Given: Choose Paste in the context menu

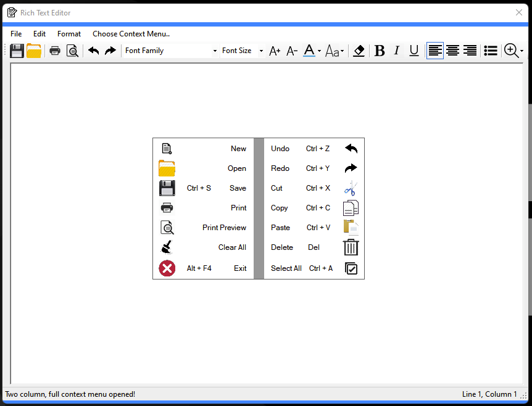Looking at the screenshot, I should (x=314, y=227).
